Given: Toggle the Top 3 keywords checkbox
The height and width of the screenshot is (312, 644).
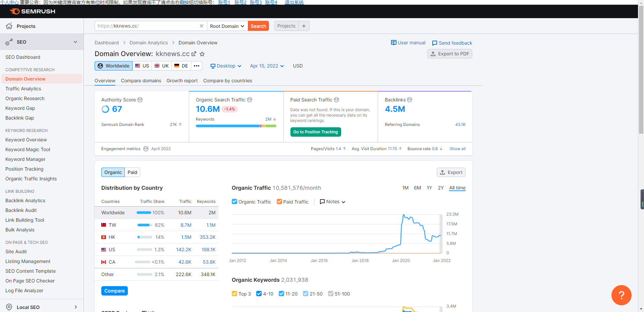Looking at the screenshot, I should [234, 294].
